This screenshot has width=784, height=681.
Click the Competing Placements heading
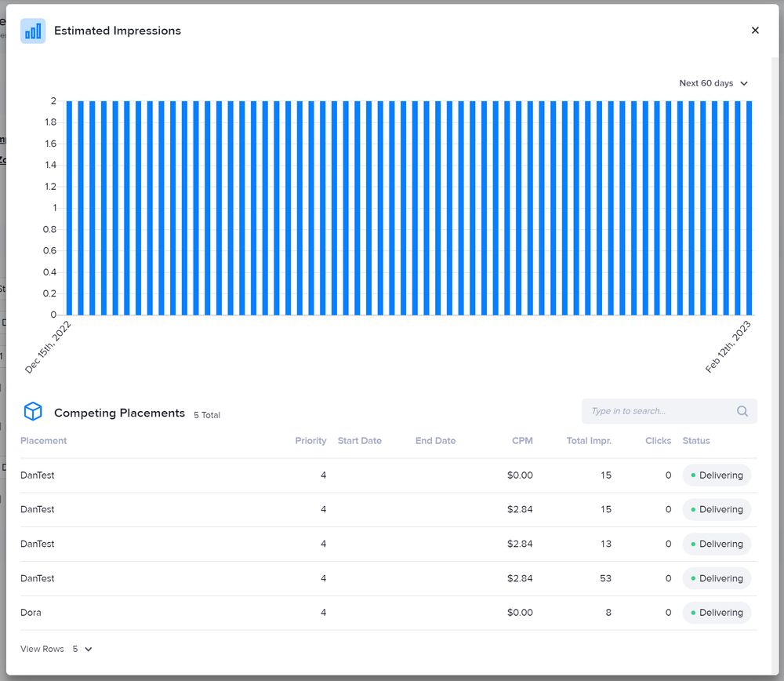(119, 413)
